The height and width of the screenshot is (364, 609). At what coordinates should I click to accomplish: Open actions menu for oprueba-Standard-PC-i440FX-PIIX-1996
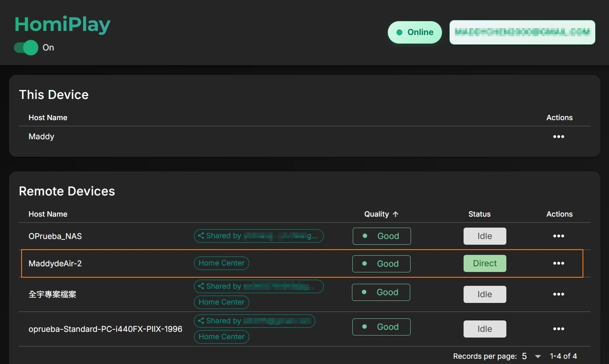point(558,329)
